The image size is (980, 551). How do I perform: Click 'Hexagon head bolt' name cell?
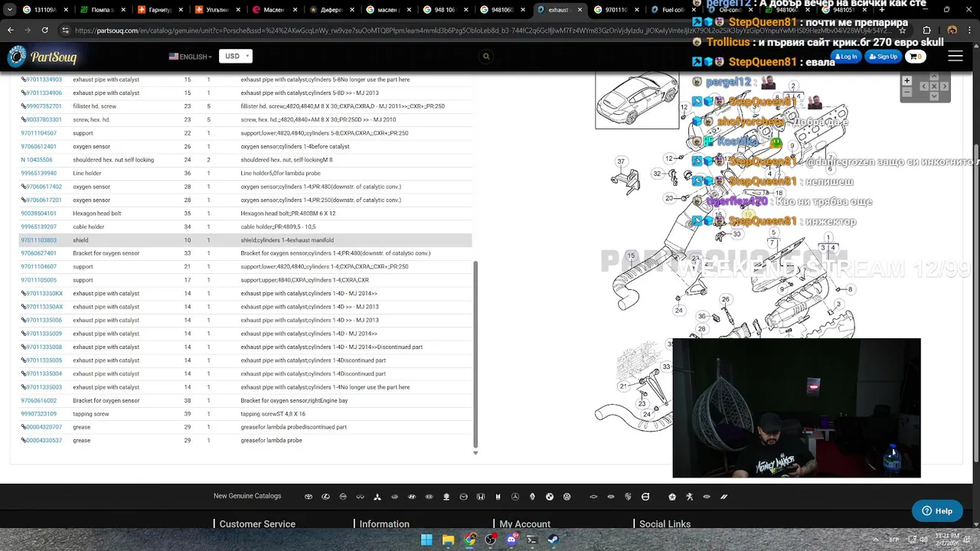96,214
